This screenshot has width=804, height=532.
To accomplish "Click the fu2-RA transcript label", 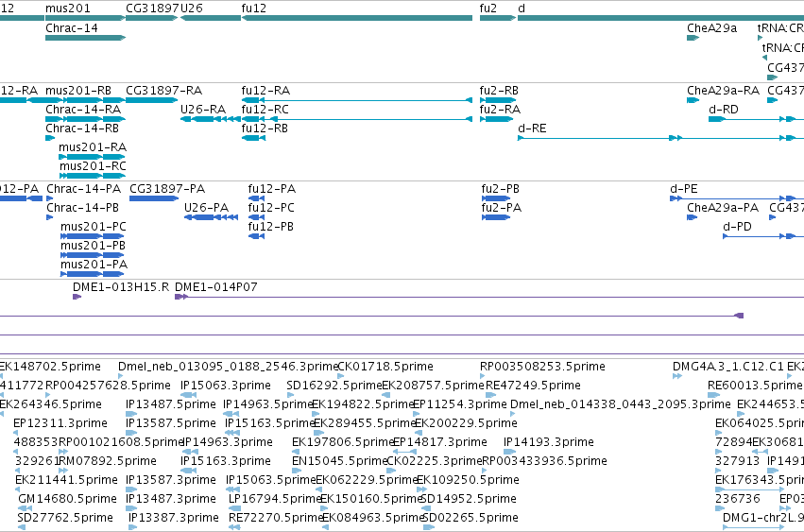I will pyautogui.click(x=500, y=110).
